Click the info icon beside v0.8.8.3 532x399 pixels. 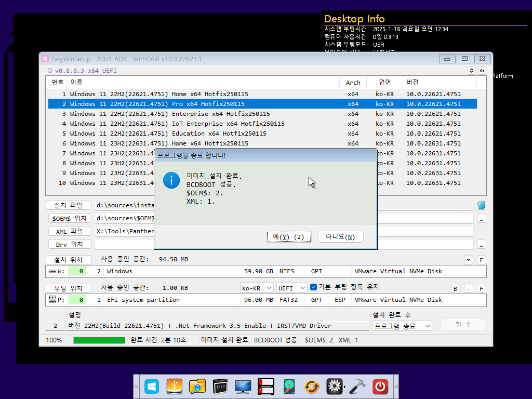(x=50, y=71)
